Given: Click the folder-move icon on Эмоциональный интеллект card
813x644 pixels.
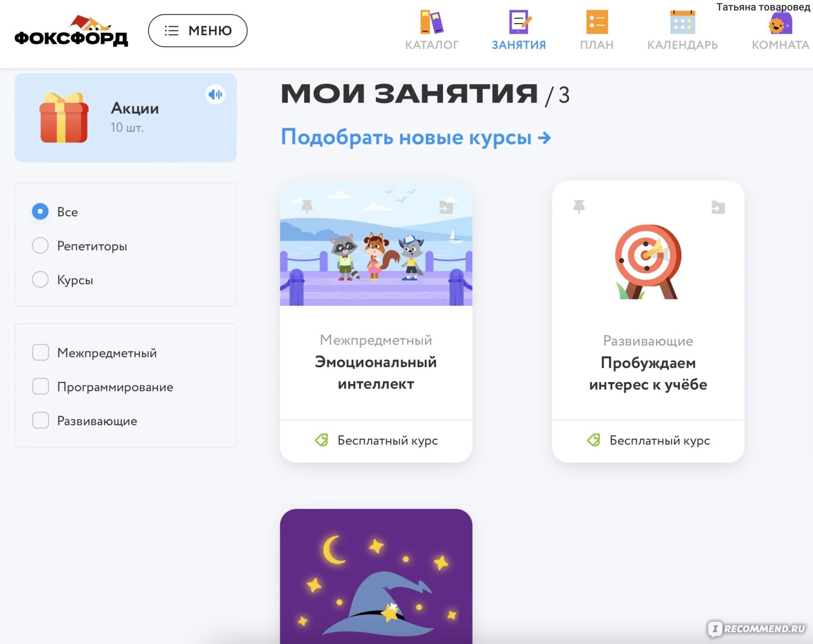Looking at the screenshot, I should (446, 207).
